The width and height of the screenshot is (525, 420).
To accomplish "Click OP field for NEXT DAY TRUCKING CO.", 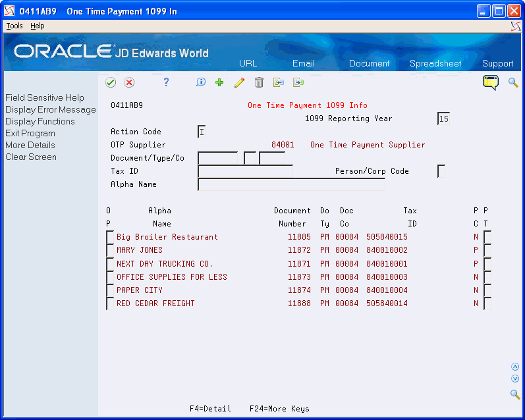I will pos(110,264).
